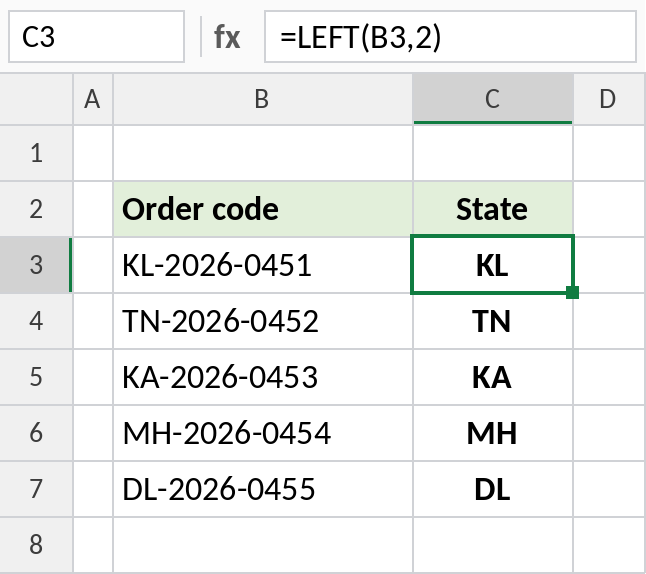646x574 pixels.
Task: Click the Name Box showing C3
Action: click(96, 37)
